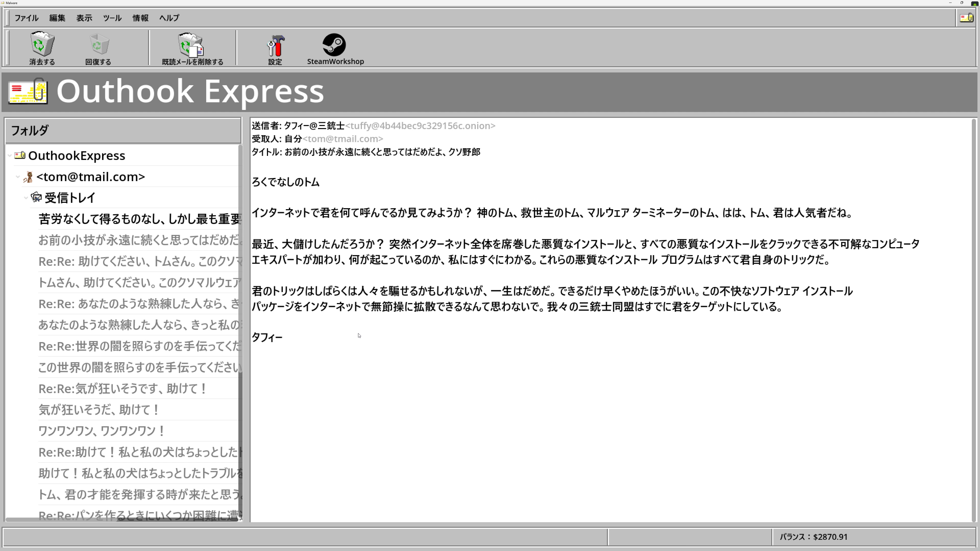Open the ヘルプ menu
The height and width of the screenshot is (551, 980).
point(168,18)
